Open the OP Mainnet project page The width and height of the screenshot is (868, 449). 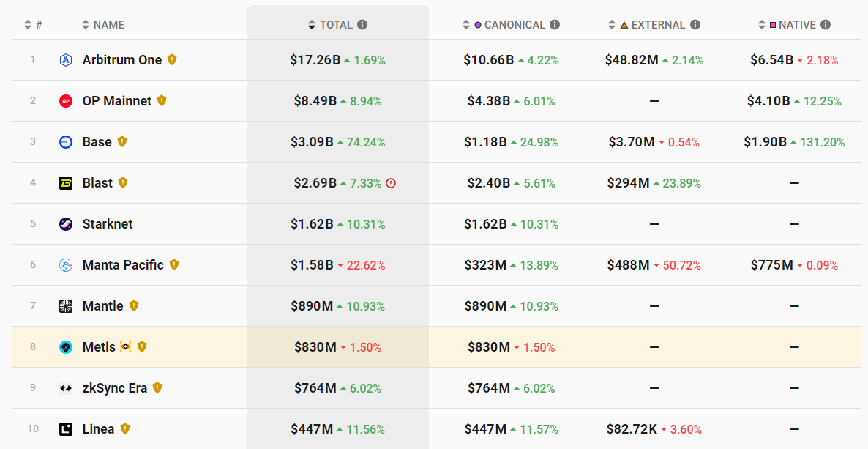pos(117,101)
